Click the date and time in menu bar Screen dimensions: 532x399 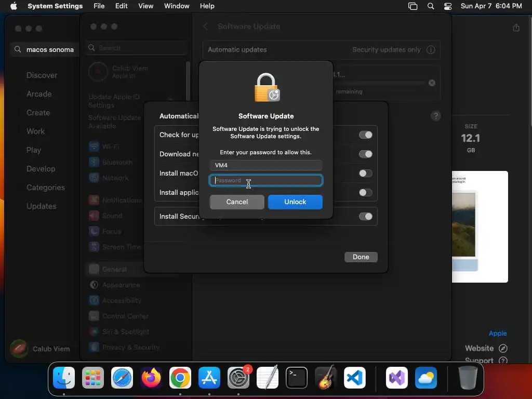[x=491, y=6]
